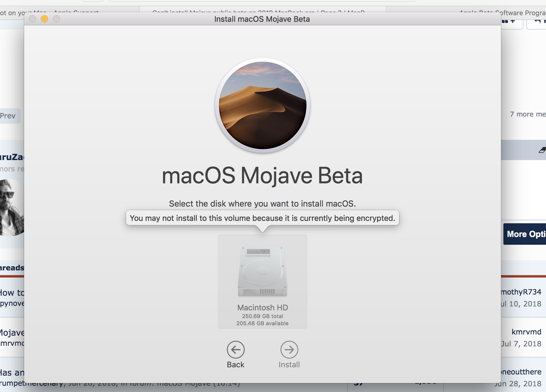Open the mothyR734 user link in the forum
546x392 pixels.
click(521, 292)
